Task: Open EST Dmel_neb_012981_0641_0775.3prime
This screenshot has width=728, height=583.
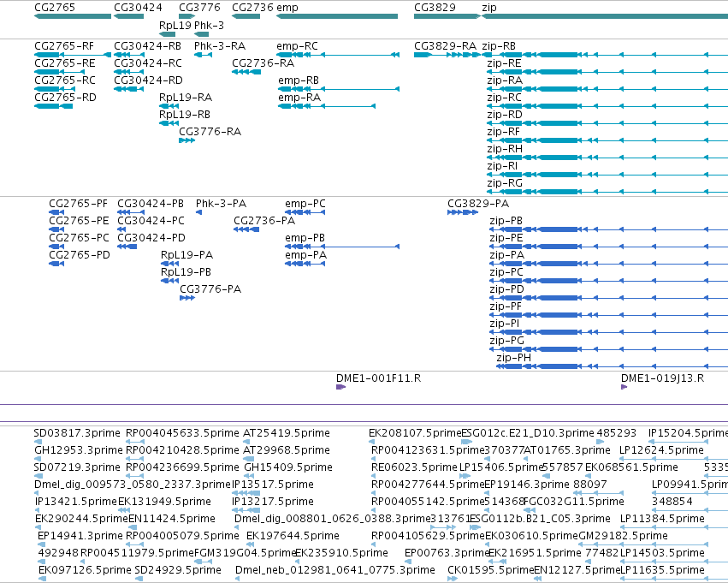Action: pos(335,570)
